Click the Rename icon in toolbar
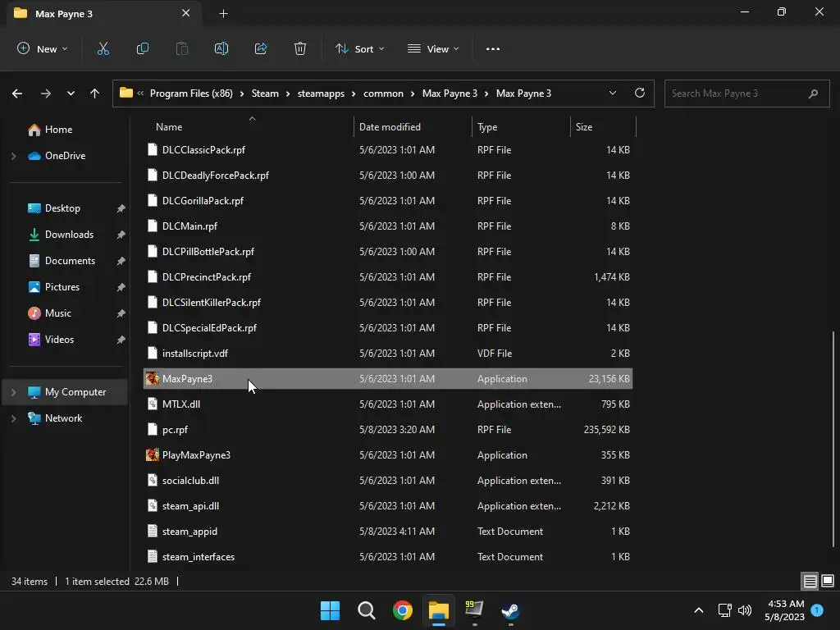This screenshot has width=840, height=630. tap(221, 48)
